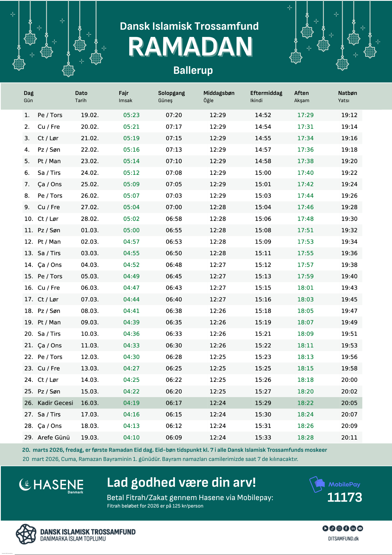
Task: Click the Instagram icon in the footer
Action: click(339, 528)
